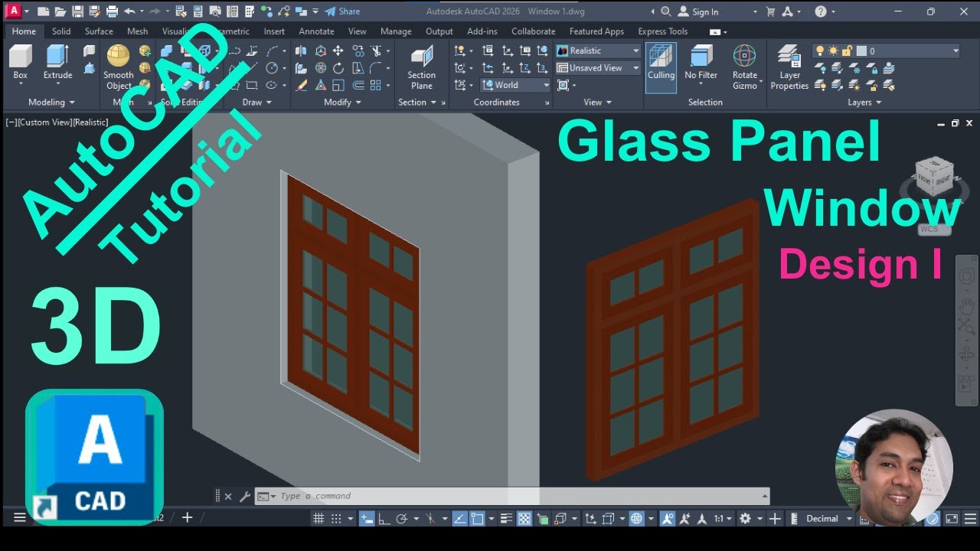The height and width of the screenshot is (551, 980).
Task: Expand the Modeling panel
Action: [51, 102]
